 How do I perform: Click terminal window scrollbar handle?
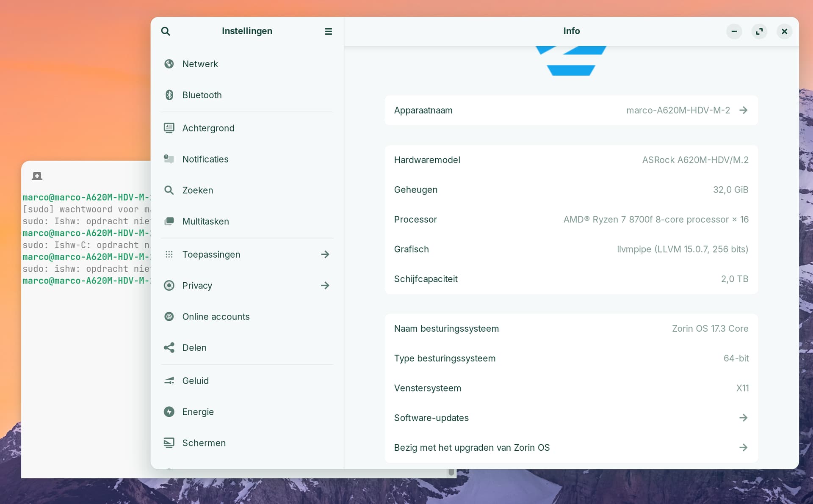tap(451, 472)
